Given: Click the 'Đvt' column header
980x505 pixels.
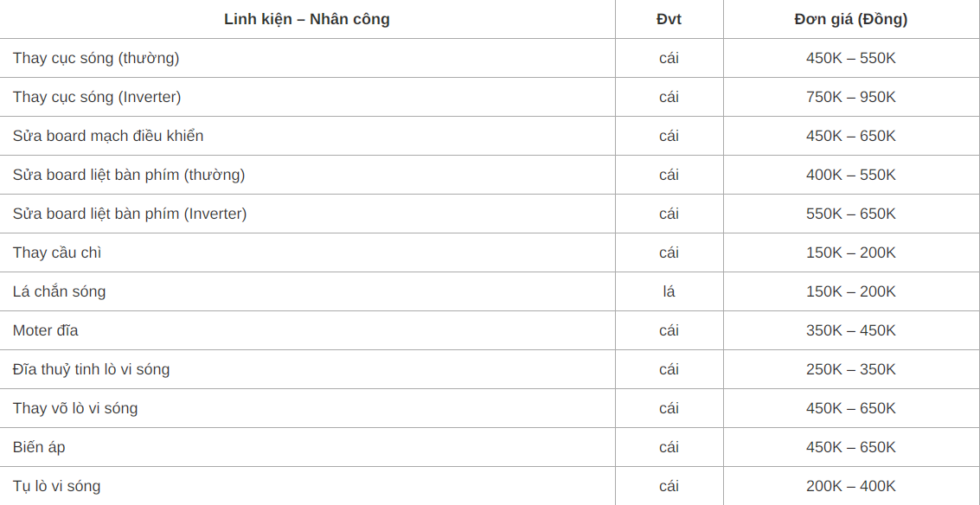Looking at the screenshot, I should (669, 19).
